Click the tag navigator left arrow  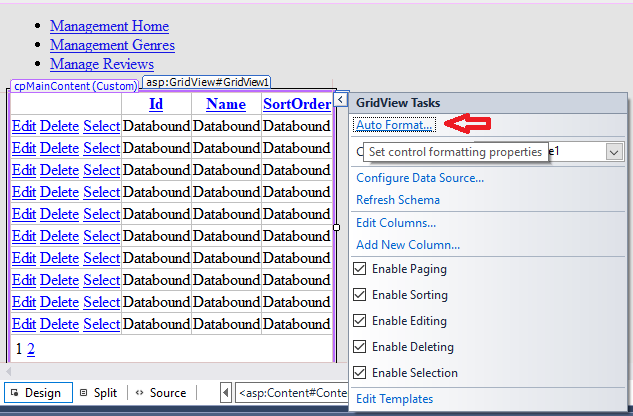click(226, 393)
